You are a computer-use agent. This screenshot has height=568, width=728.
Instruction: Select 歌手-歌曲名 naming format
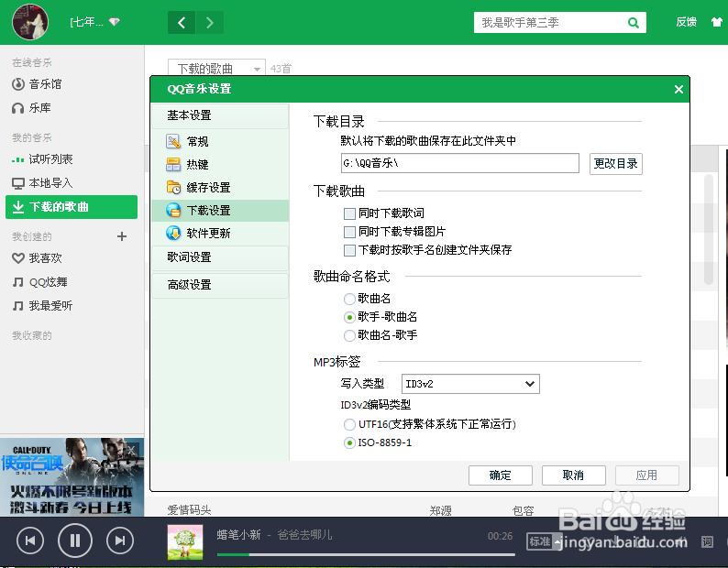point(349,317)
